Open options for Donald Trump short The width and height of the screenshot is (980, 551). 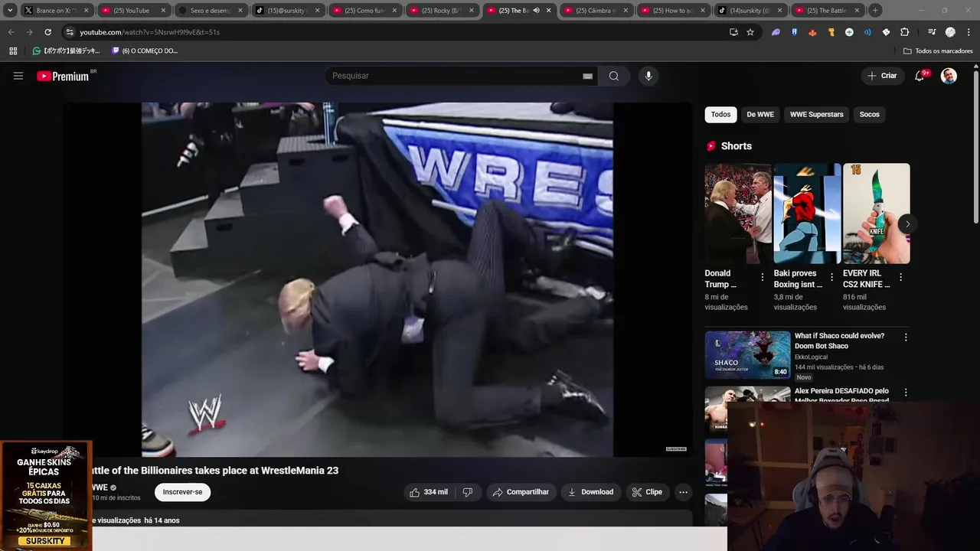tap(763, 277)
